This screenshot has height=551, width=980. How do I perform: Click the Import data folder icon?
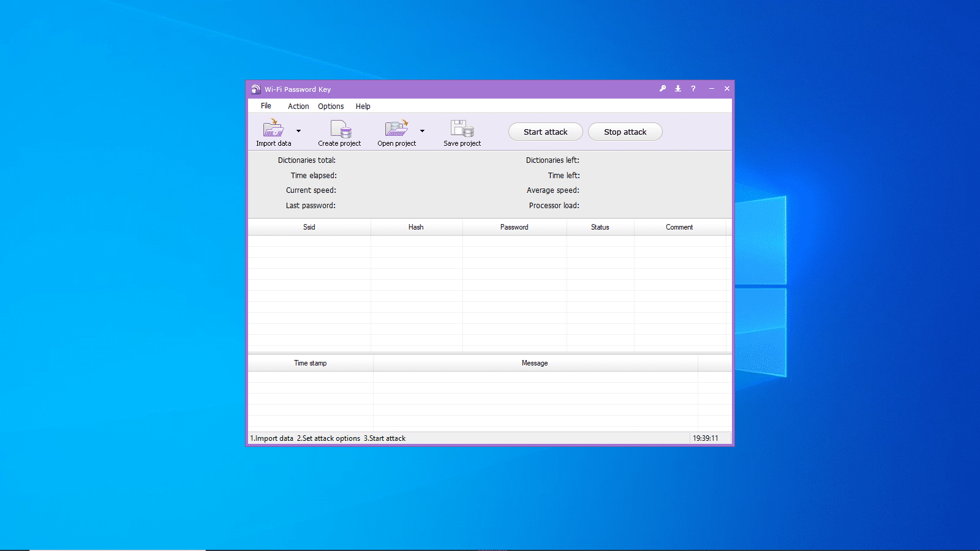coord(273,129)
